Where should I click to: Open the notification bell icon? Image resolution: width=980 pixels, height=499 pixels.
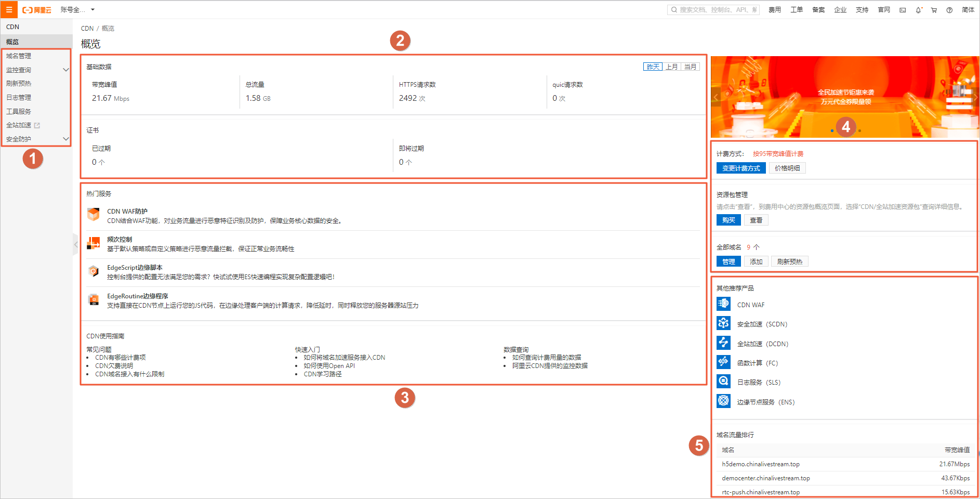tap(919, 10)
